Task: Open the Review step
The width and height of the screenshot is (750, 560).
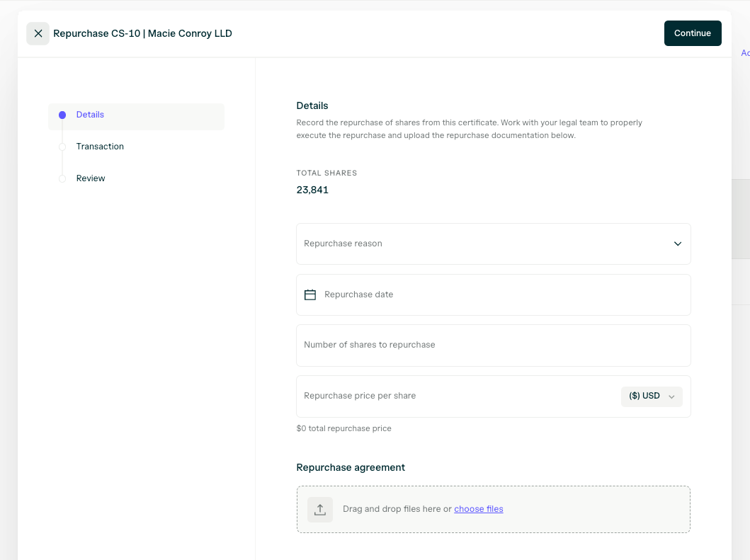Action: click(x=91, y=178)
